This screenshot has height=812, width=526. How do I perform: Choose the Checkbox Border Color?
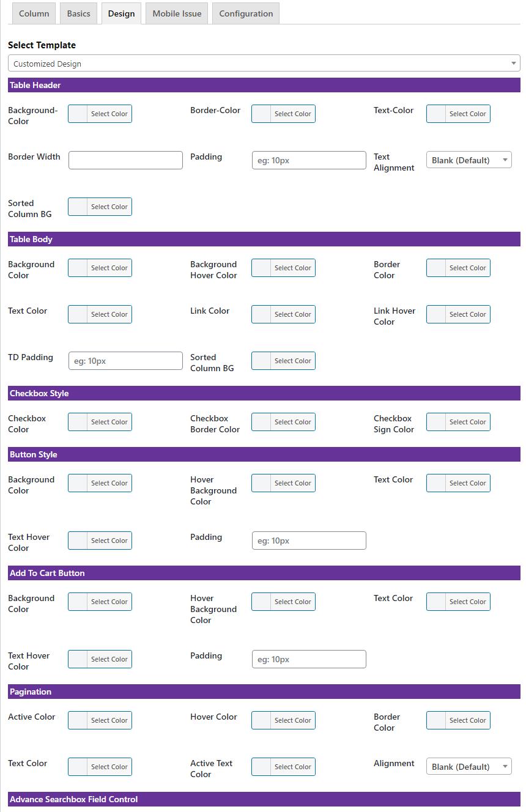point(283,422)
